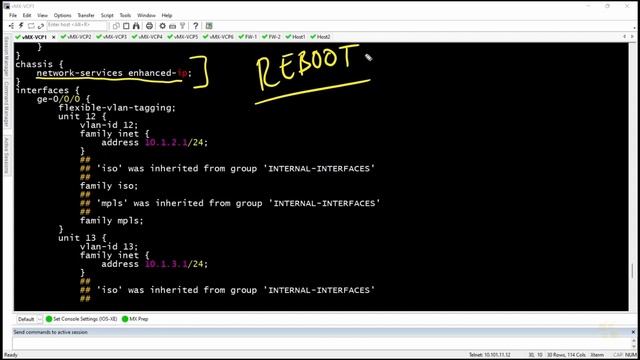Open the Help menu
640x360 pixels.
click(x=167, y=16)
